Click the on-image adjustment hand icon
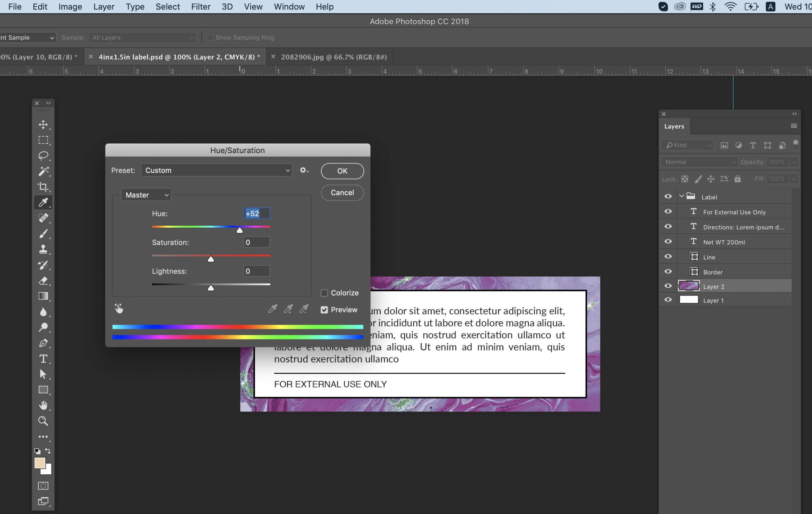This screenshot has width=812, height=514. [119, 308]
